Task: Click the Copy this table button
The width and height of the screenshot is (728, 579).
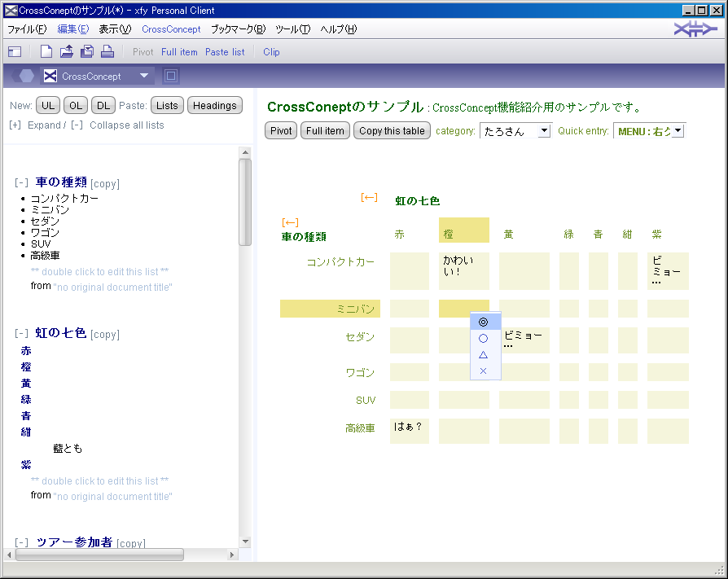Action: tap(392, 130)
